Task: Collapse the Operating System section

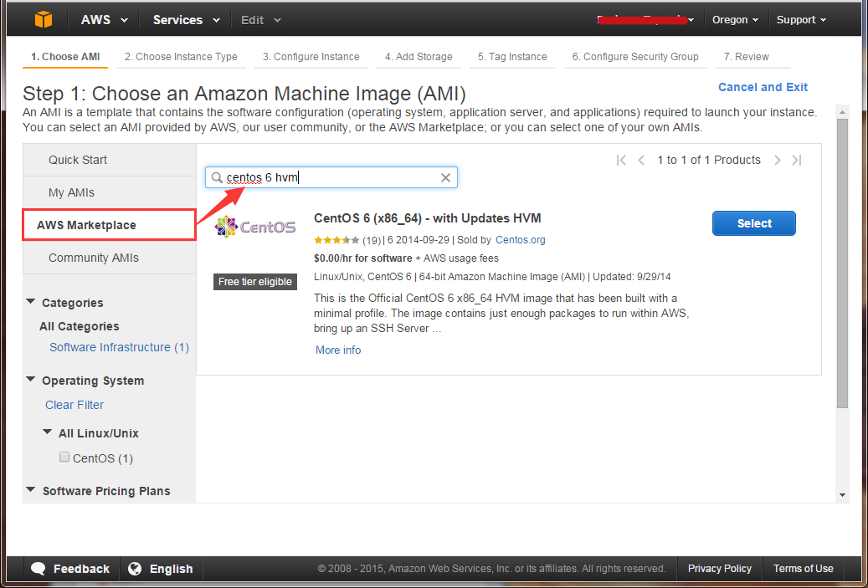Action: coord(31,380)
